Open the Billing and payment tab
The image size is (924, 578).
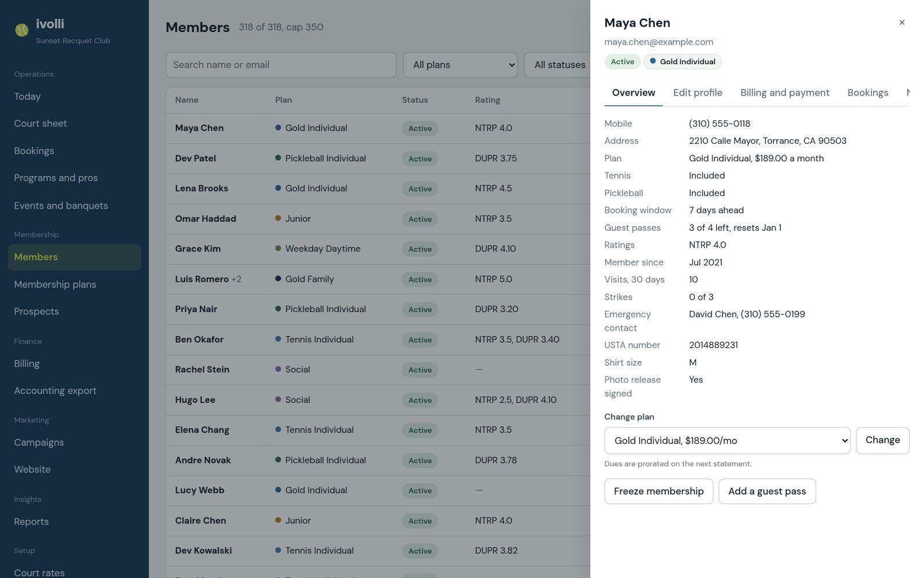click(785, 92)
